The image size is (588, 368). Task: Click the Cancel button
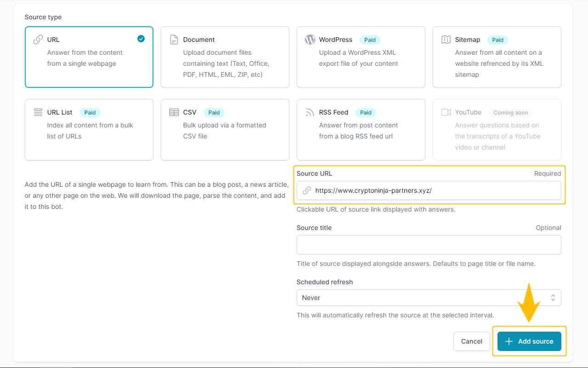pyautogui.click(x=472, y=341)
